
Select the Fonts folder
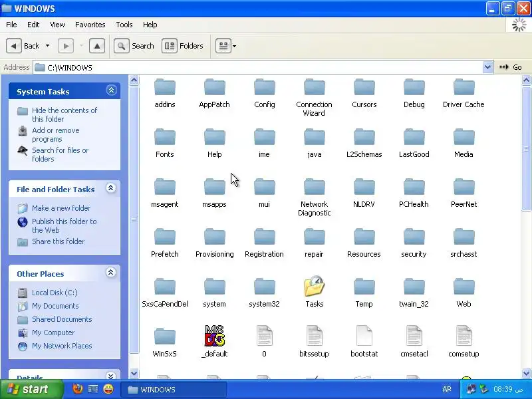tap(164, 144)
